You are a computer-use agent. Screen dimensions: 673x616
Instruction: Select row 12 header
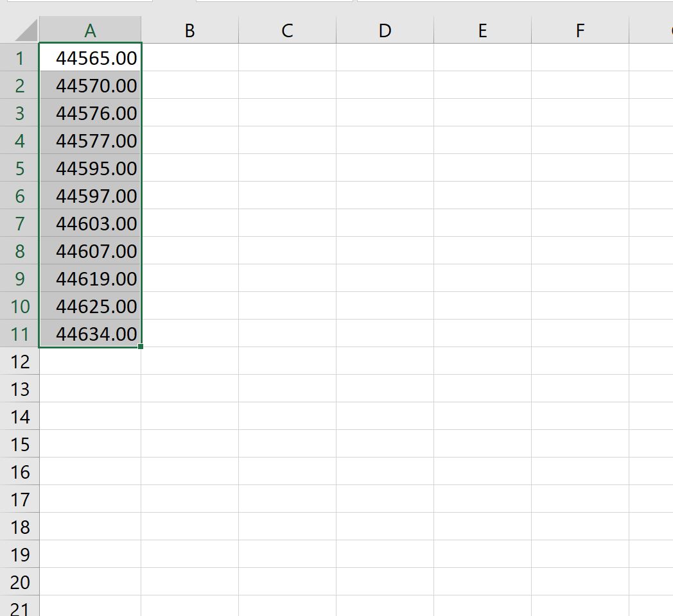[19, 361]
